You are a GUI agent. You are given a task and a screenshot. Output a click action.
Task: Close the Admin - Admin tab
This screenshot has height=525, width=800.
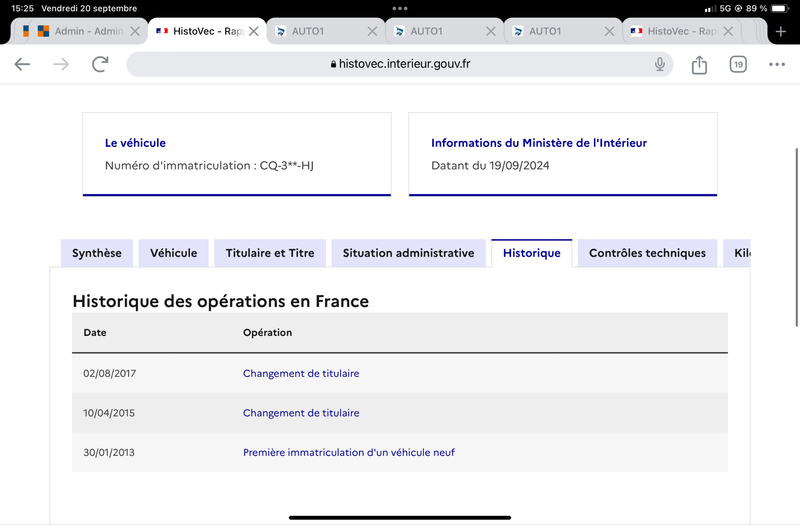coord(135,32)
